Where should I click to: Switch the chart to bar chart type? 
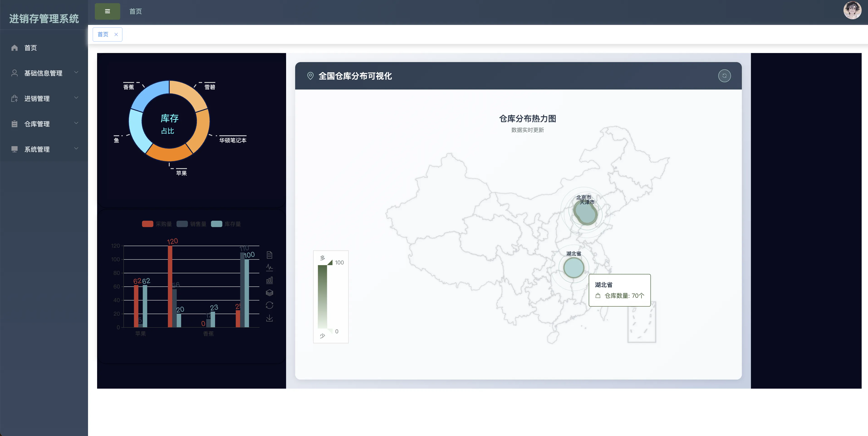coord(269,280)
